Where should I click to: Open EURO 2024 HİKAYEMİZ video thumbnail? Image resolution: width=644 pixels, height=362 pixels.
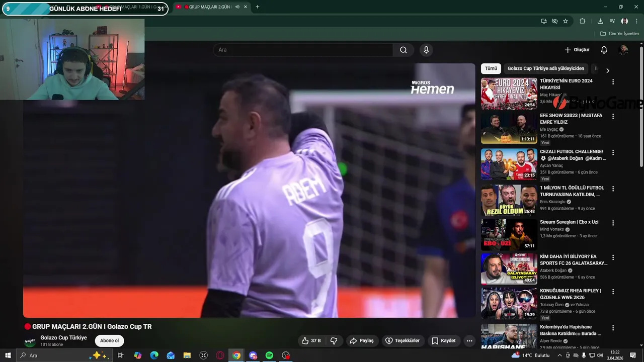(x=509, y=93)
